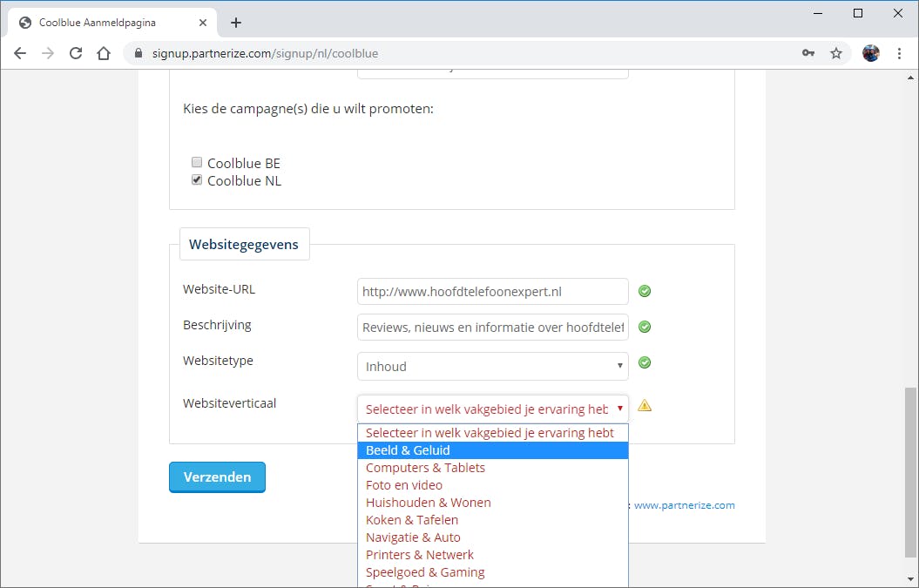919x588 pixels.
Task: Choose Navigatie & Auto option
Action: pos(493,537)
